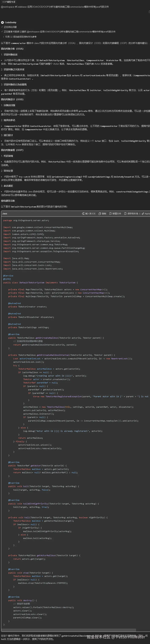Image resolution: width=150 pixels, height=644 pixels.
Task: Click the CodeBuddy logo icon
Action: [2, 23]
